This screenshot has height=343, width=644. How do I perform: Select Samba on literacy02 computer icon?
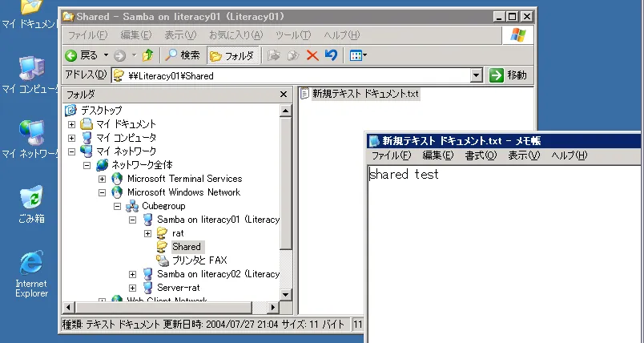(148, 274)
